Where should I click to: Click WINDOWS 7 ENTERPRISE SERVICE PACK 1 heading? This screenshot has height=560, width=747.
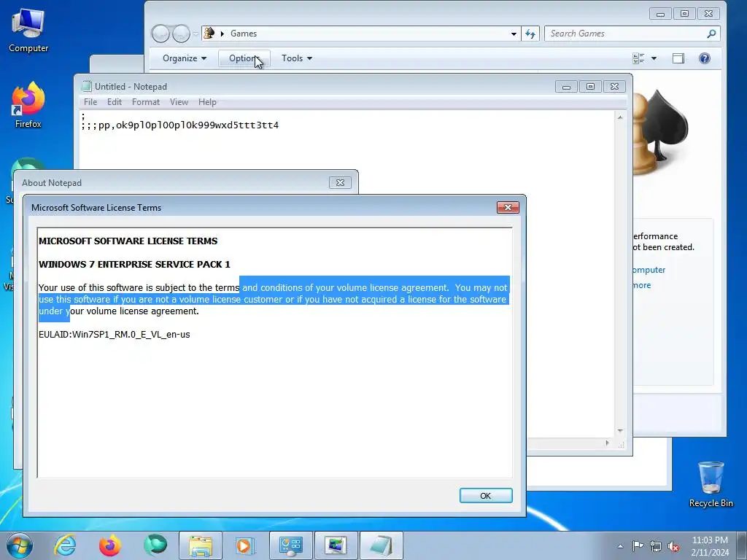pyautogui.click(x=134, y=264)
